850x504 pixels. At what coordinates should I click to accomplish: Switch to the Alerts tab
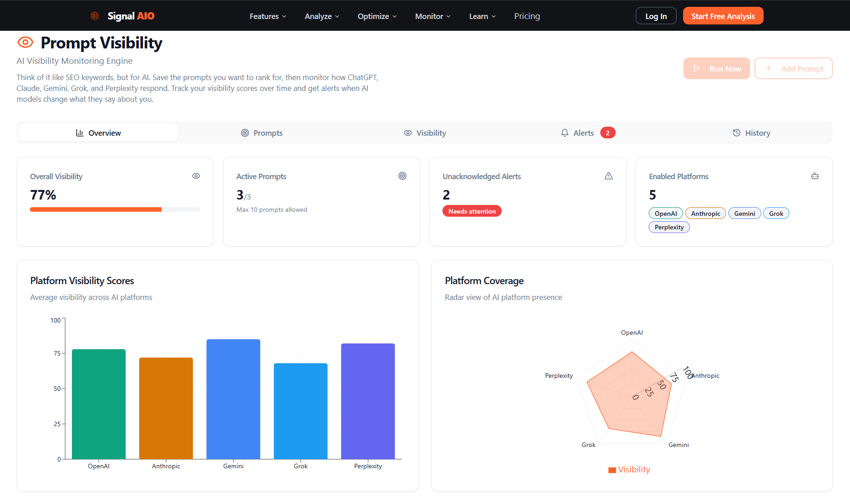(x=588, y=133)
